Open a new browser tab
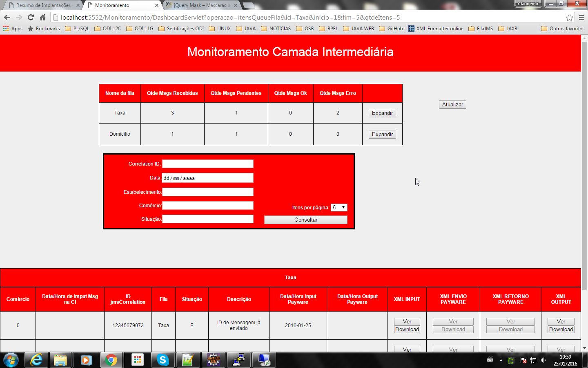Viewport: 588px width, 368px height. tap(249, 5)
